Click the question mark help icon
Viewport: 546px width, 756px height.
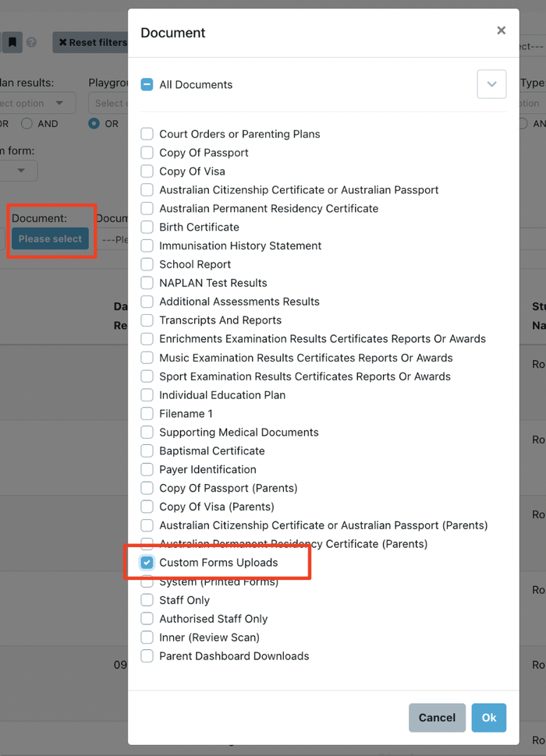click(31, 42)
